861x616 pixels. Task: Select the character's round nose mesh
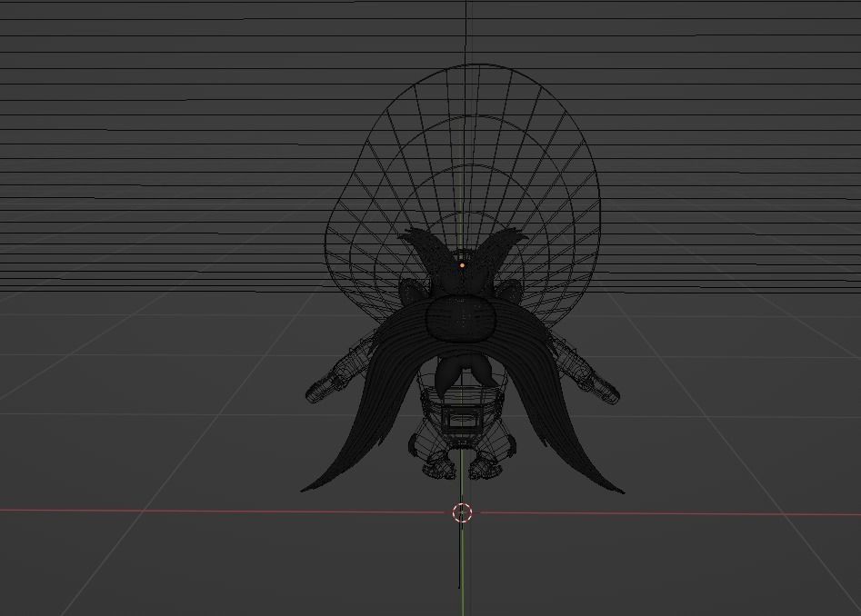pos(462,319)
